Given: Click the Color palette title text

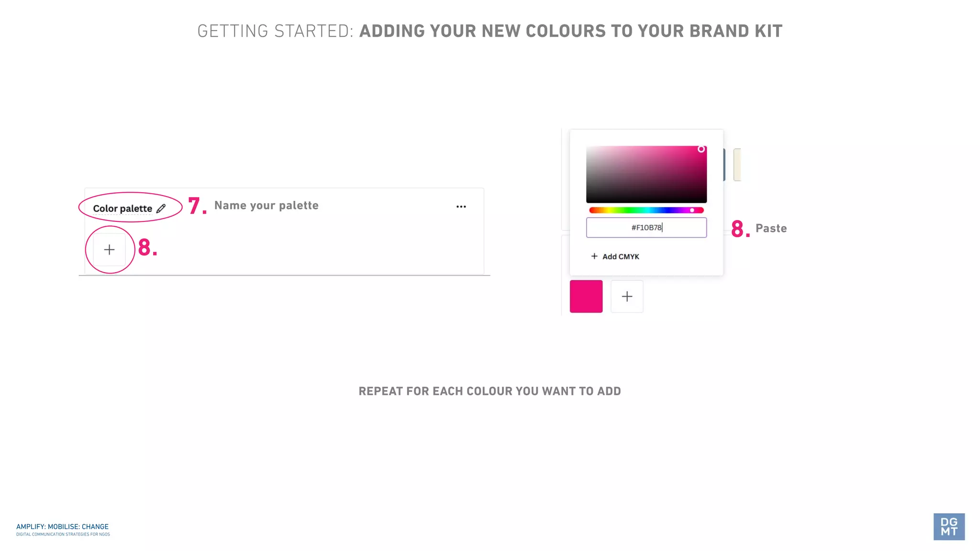Looking at the screenshot, I should point(122,209).
